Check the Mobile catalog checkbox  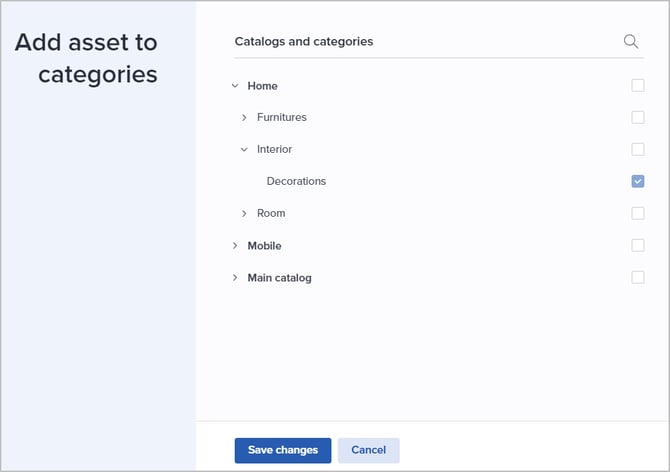pos(638,245)
